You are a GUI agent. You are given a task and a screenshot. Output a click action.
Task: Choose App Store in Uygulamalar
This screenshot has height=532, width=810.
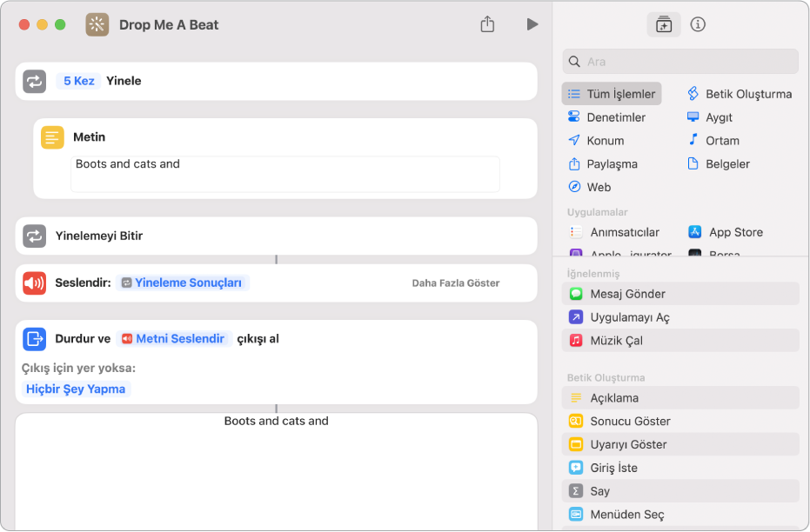(x=726, y=232)
